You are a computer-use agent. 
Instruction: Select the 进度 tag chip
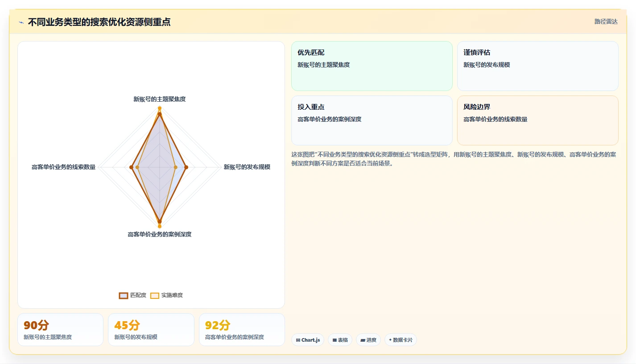[368, 340]
